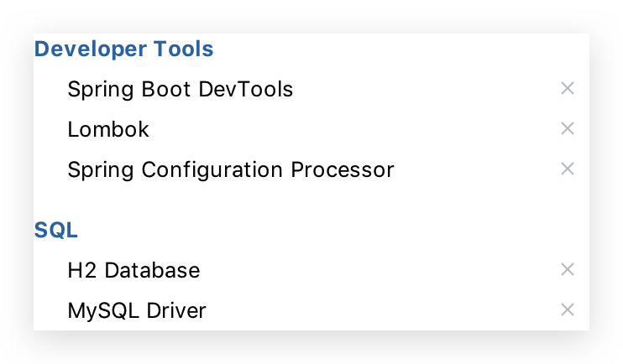
Task: Select the MySQL Driver entry
Action: pos(137,310)
